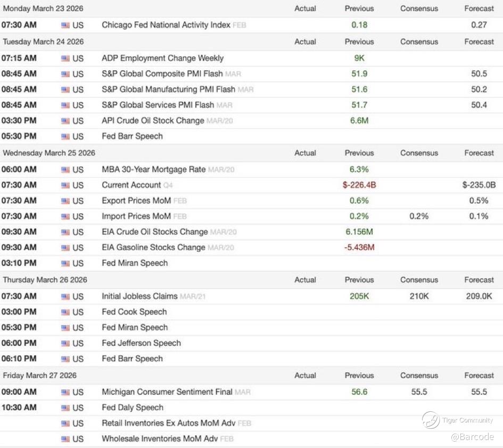The width and height of the screenshot is (503, 448).
Task: Click the Monday March 23 2026 date header
Action: click(x=43, y=9)
